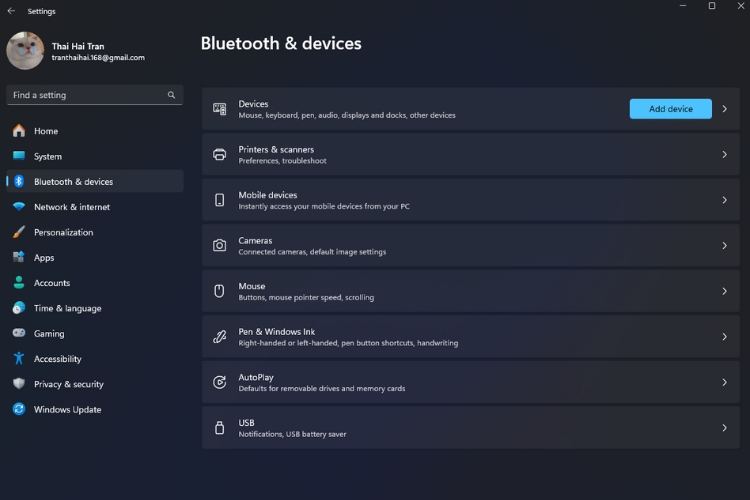Expand the Printers & scanners chevron
The image size is (750, 500).
coord(724,155)
